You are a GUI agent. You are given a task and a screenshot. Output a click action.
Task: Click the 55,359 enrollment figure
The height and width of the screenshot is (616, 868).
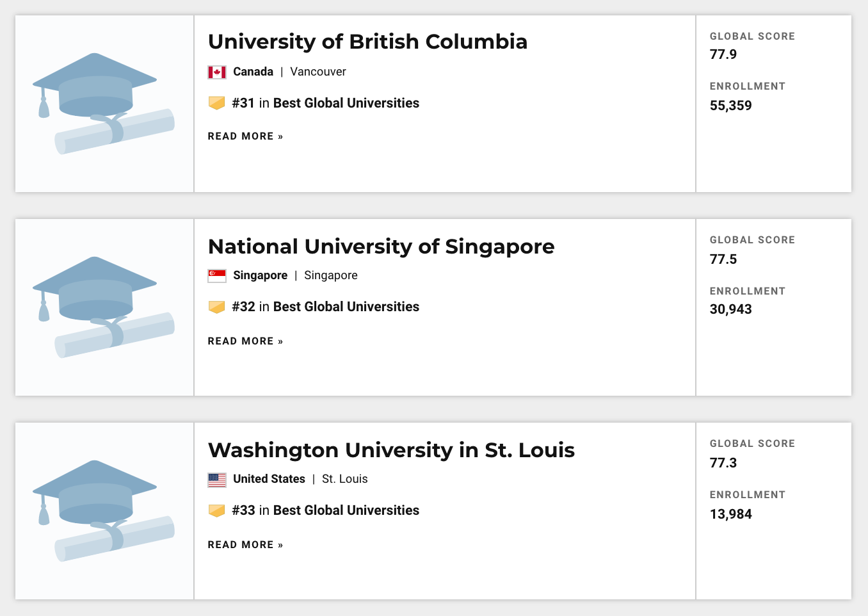click(730, 106)
